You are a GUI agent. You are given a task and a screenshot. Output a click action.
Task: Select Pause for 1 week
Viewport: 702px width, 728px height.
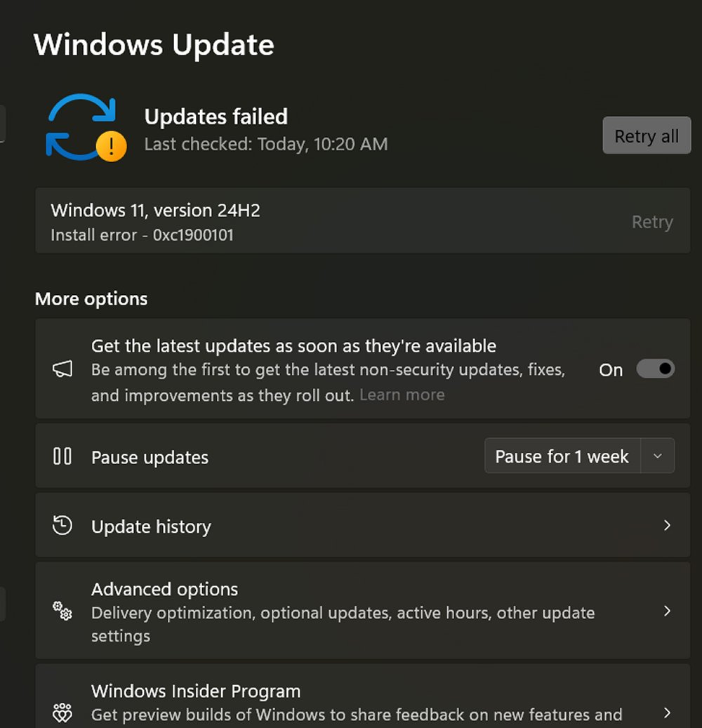(562, 456)
